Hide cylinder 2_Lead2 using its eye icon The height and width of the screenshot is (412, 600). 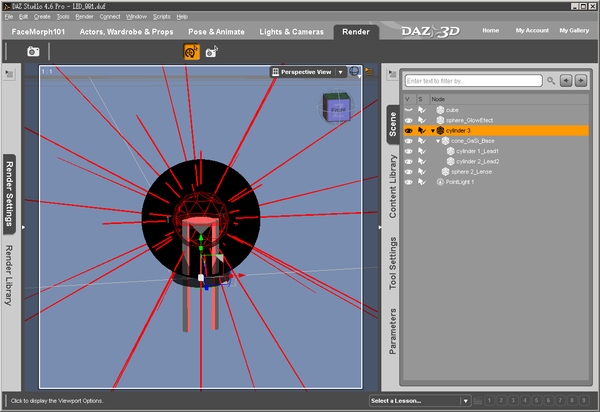tap(409, 162)
